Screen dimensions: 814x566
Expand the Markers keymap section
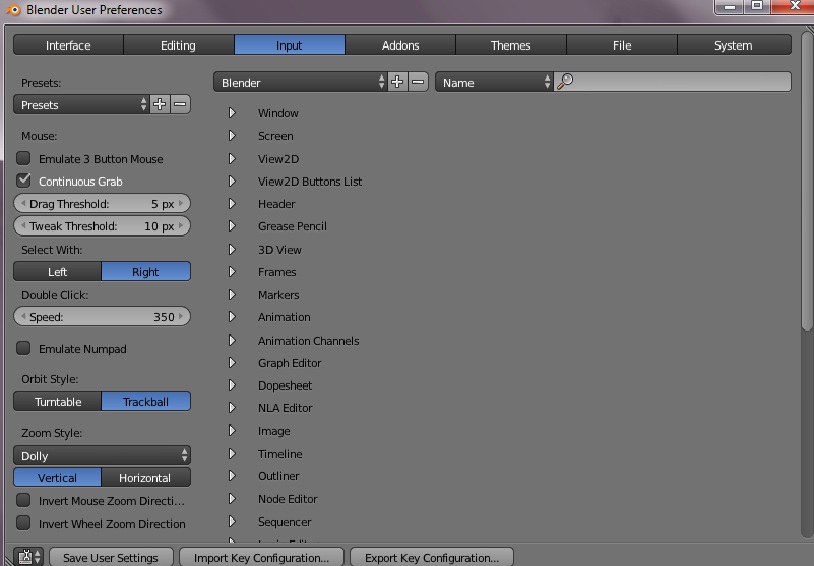pyautogui.click(x=232, y=294)
